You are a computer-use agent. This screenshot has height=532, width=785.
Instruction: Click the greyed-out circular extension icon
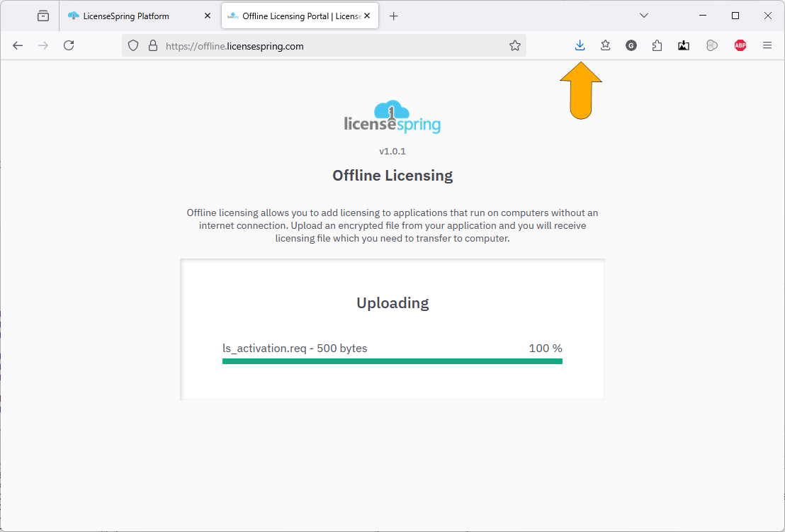[x=712, y=46]
